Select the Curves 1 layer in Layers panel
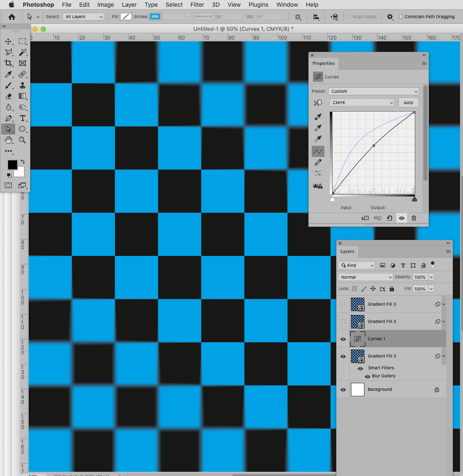Screen dimensions: 463x476 tap(377, 339)
